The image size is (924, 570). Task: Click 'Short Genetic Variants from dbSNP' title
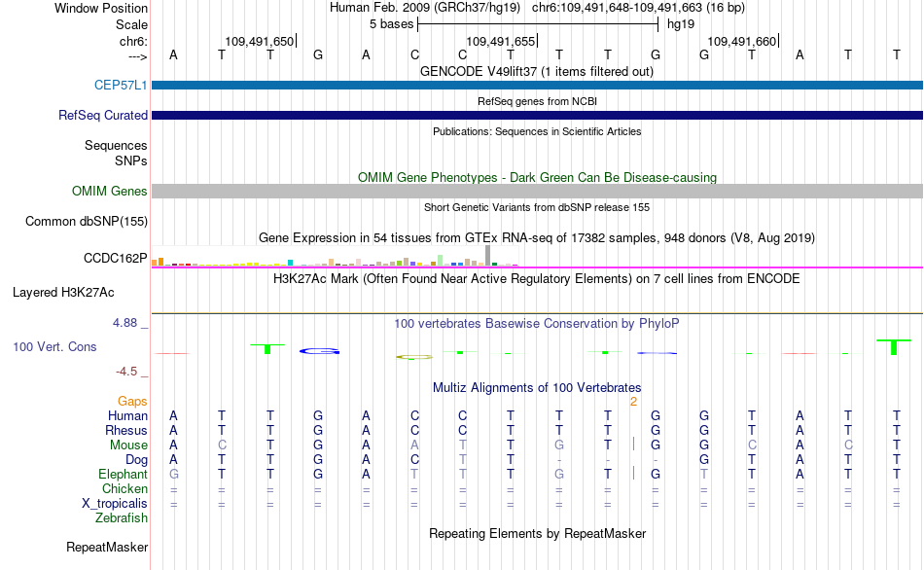(x=537, y=207)
